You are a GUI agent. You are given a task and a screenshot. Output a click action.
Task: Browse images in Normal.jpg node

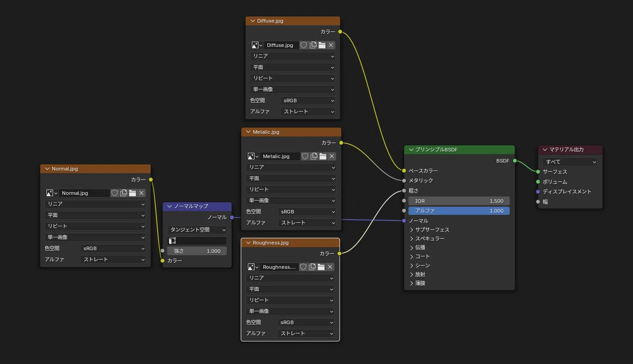pos(52,193)
